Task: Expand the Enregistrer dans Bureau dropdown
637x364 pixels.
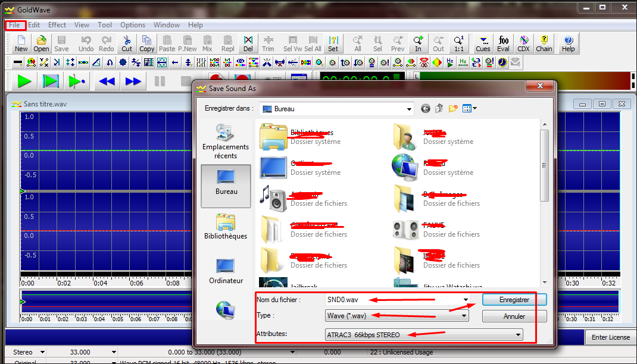Action: [408, 109]
